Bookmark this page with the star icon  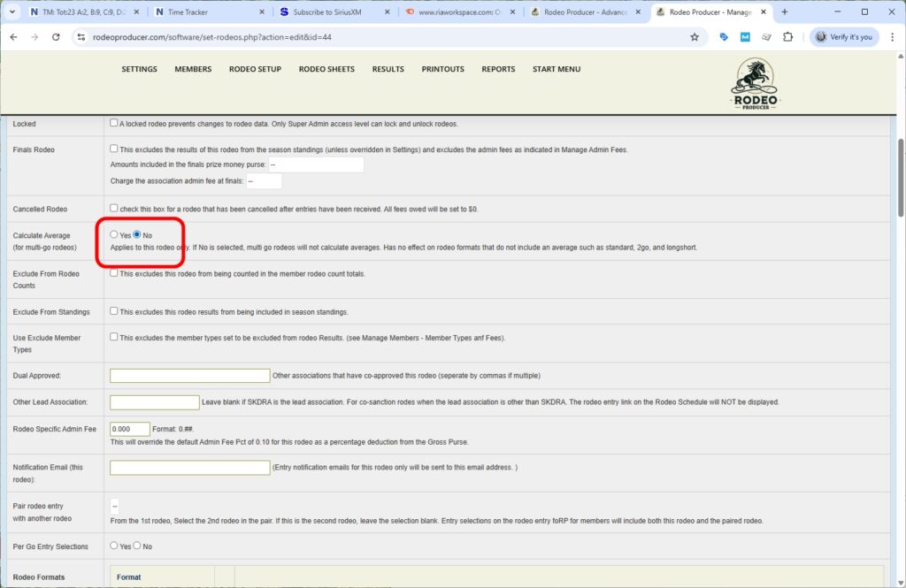pyautogui.click(x=695, y=37)
